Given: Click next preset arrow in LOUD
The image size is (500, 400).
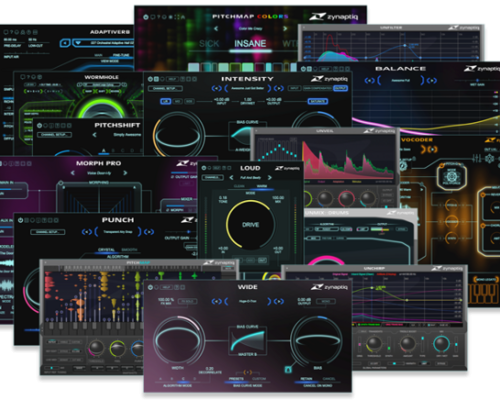Looking at the screenshot, I should click(x=270, y=178).
